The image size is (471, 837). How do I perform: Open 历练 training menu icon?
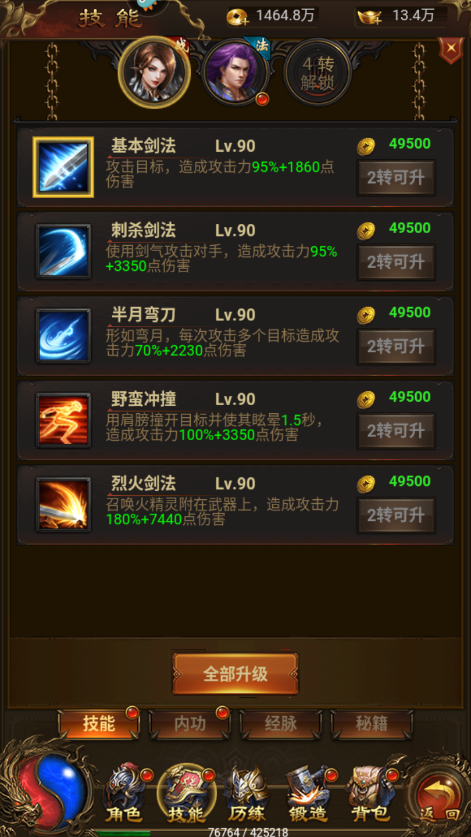tap(246, 795)
